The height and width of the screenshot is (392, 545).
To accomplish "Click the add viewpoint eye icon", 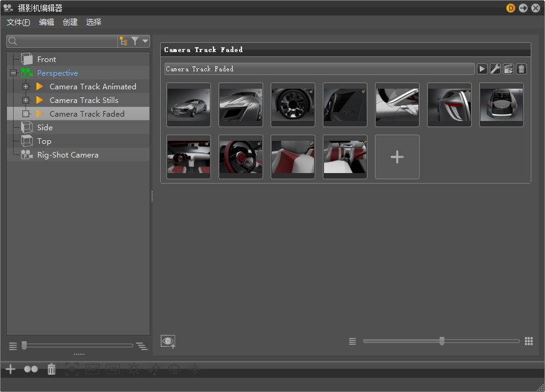I will (168, 341).
